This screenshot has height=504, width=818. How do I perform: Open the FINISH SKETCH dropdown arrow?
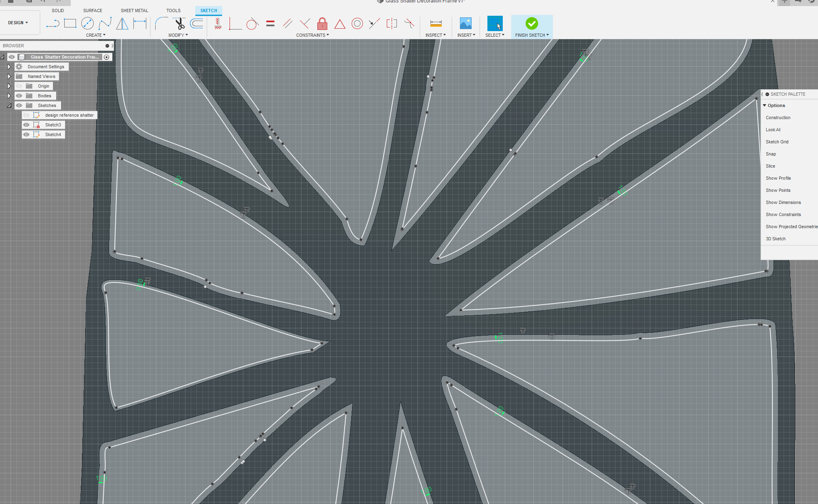coord(548,35)
